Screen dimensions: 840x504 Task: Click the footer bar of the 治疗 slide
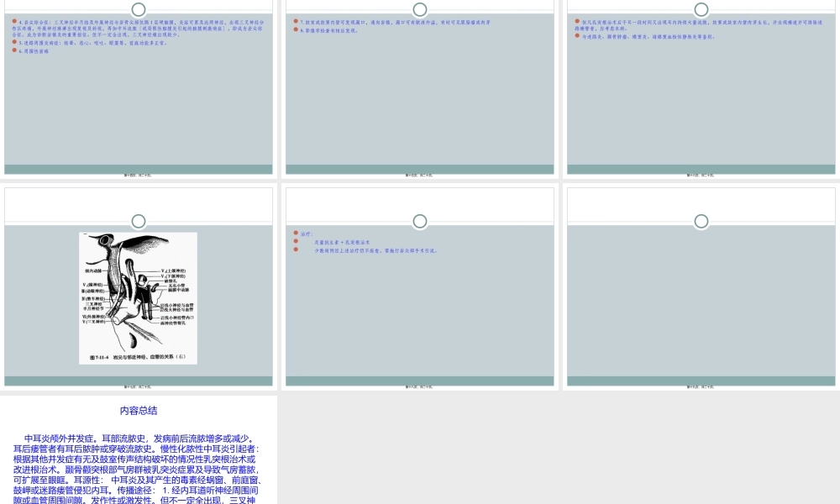coord(420,381)
